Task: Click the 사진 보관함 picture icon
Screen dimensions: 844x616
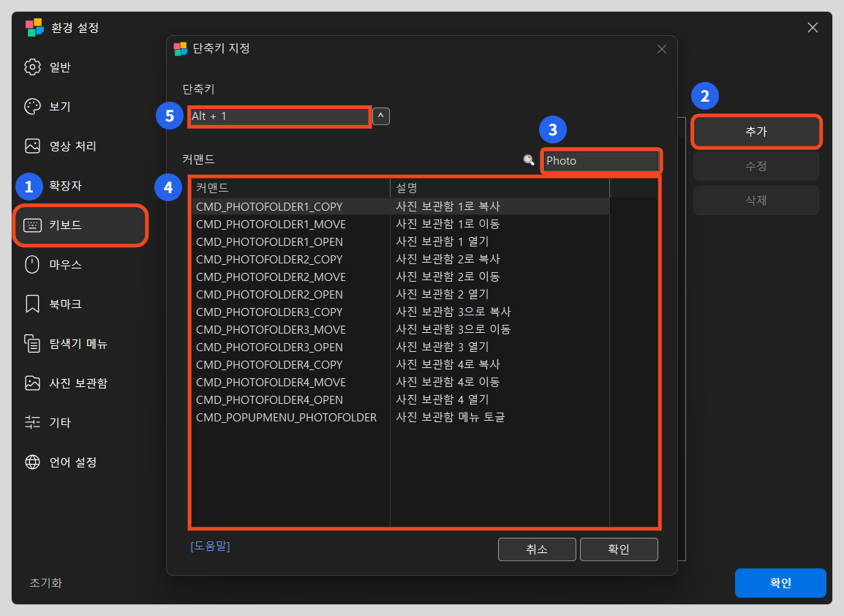Action: tap(32, 383)
